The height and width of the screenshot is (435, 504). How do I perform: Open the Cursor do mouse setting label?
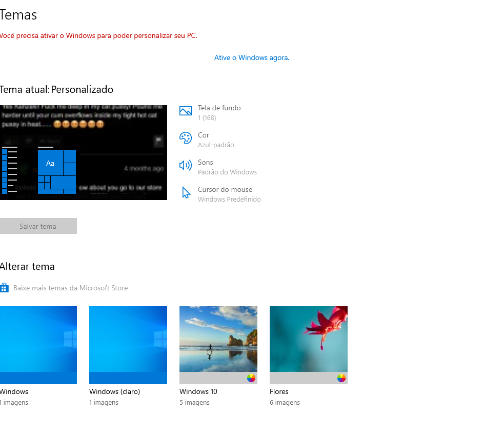pos(225,189)
